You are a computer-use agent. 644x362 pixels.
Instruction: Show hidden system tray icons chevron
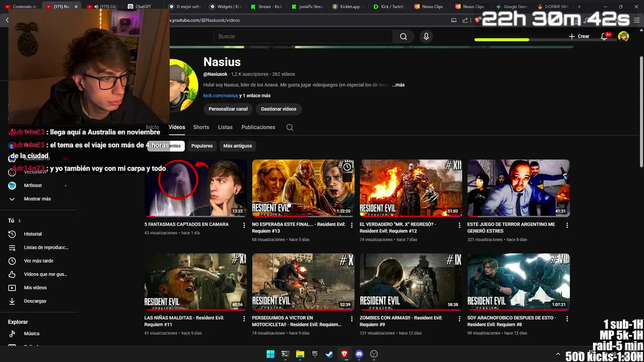[557, 354]
